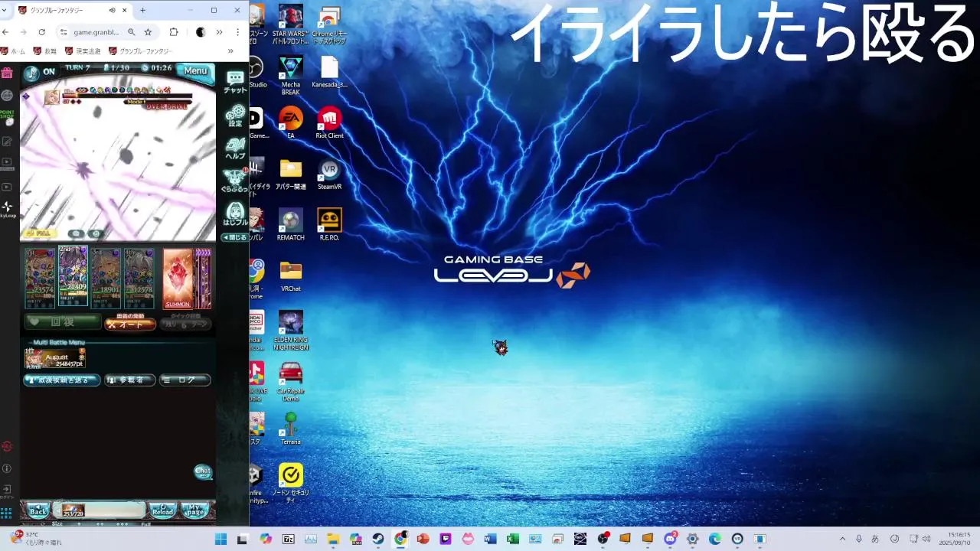
Task: Open REMATCH desktop shortcut
Action: (x=291, y=225)
